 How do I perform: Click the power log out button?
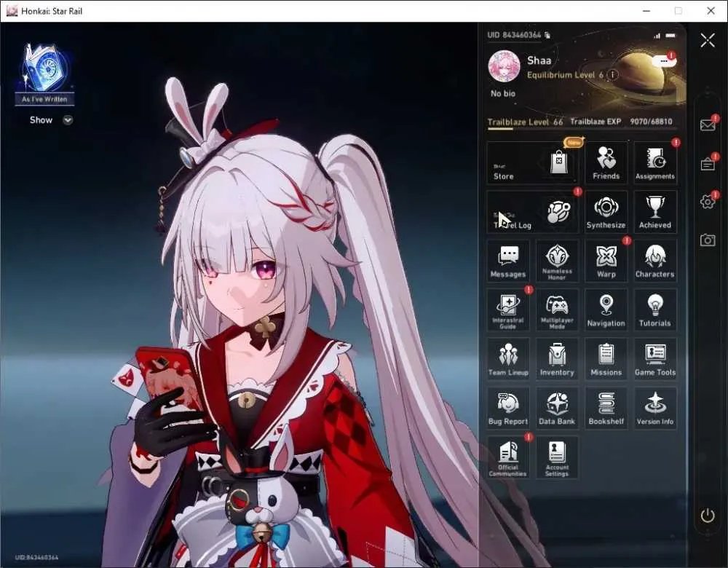[707, 515]
